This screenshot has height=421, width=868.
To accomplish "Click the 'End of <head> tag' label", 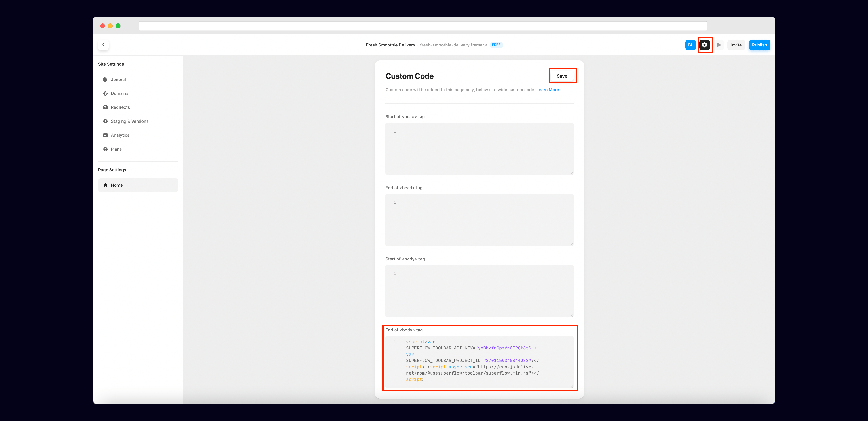I will pyautogui.click(x=404, y=188).
